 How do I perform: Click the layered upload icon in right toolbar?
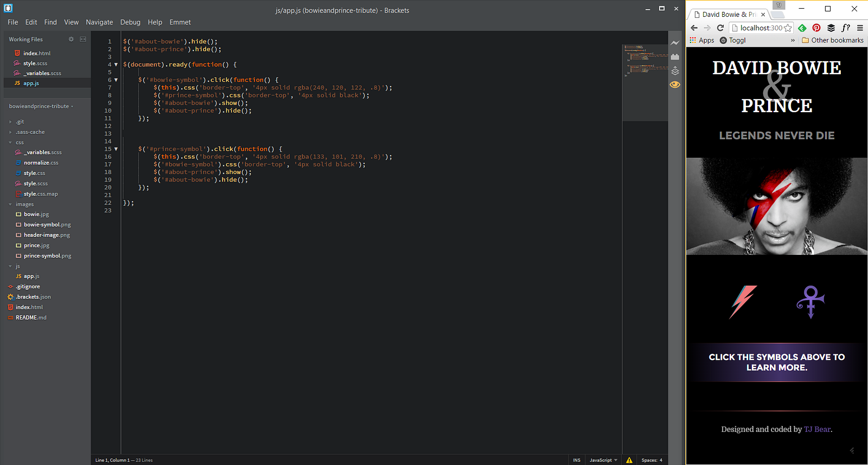click(x=675, y=71)
